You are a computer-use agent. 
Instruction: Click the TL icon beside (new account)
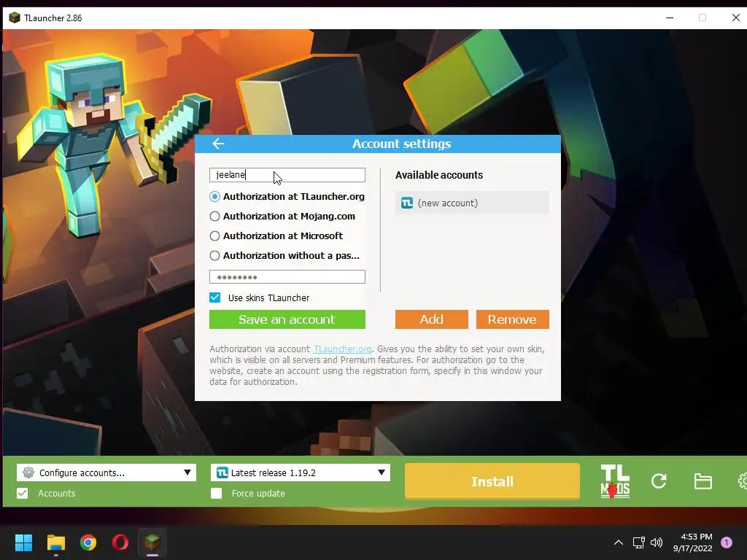(x=407, y=203)
